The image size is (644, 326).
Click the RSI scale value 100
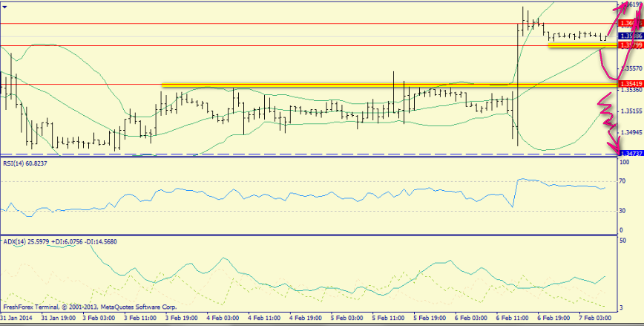click(x=624, y=163)
